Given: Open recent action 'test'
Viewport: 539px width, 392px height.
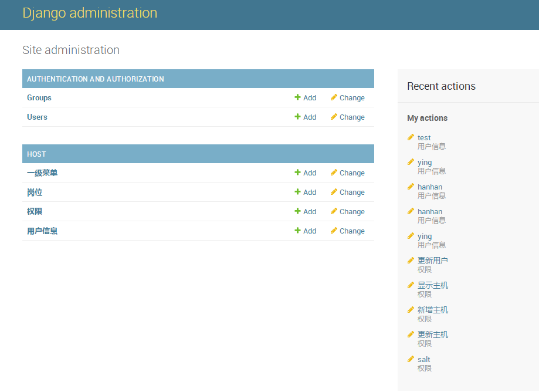Looking at the screenshot, I should (424, 138).
